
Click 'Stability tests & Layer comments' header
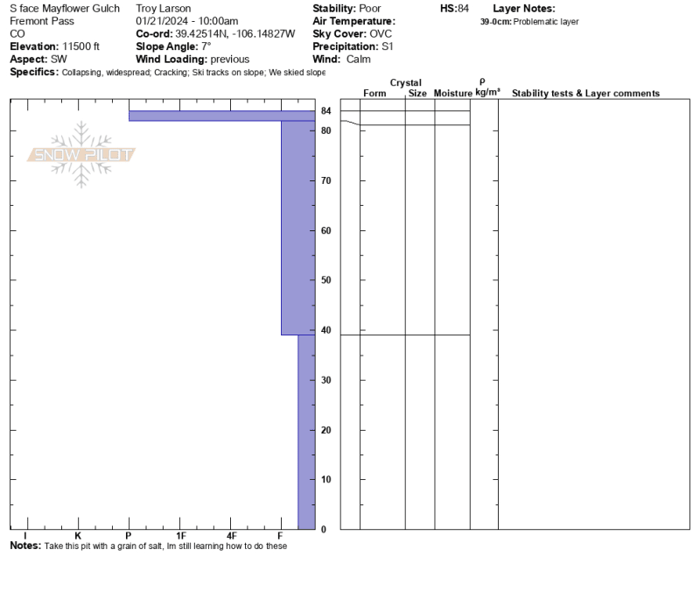click(585, 94)
